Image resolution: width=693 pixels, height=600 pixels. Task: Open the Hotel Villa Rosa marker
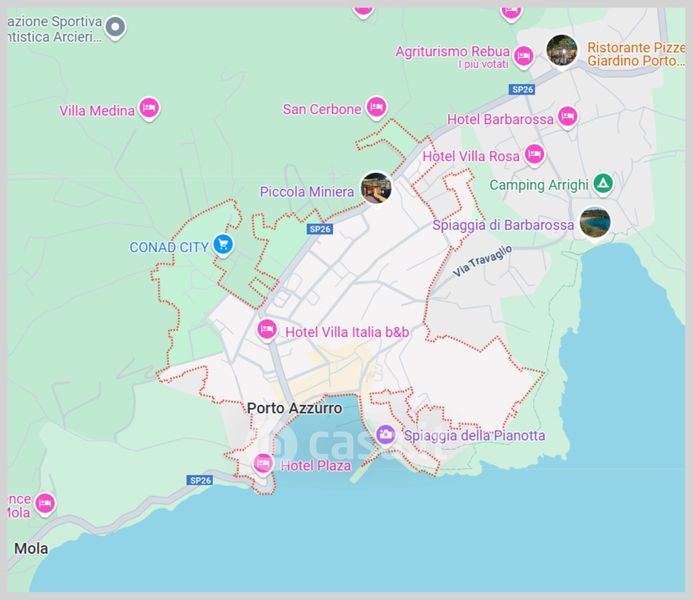tap(535, 155)
